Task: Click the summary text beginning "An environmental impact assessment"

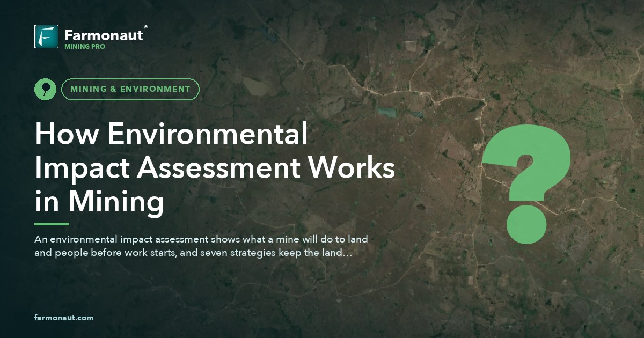Action: [x=201, y=245]
